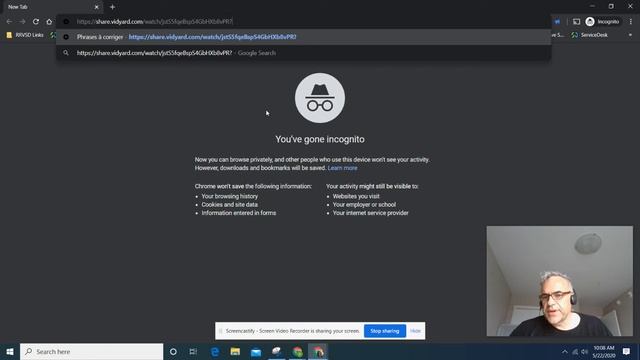This screenshot has height=360, width=640.
Task: Click the active incognito Chrome taskbar icon
Action: [x=318, y=352]
